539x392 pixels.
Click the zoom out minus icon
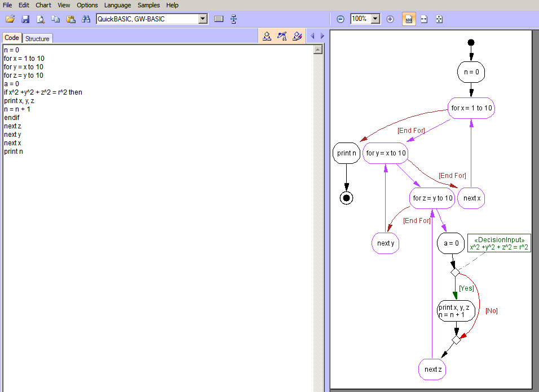point(341,19)
